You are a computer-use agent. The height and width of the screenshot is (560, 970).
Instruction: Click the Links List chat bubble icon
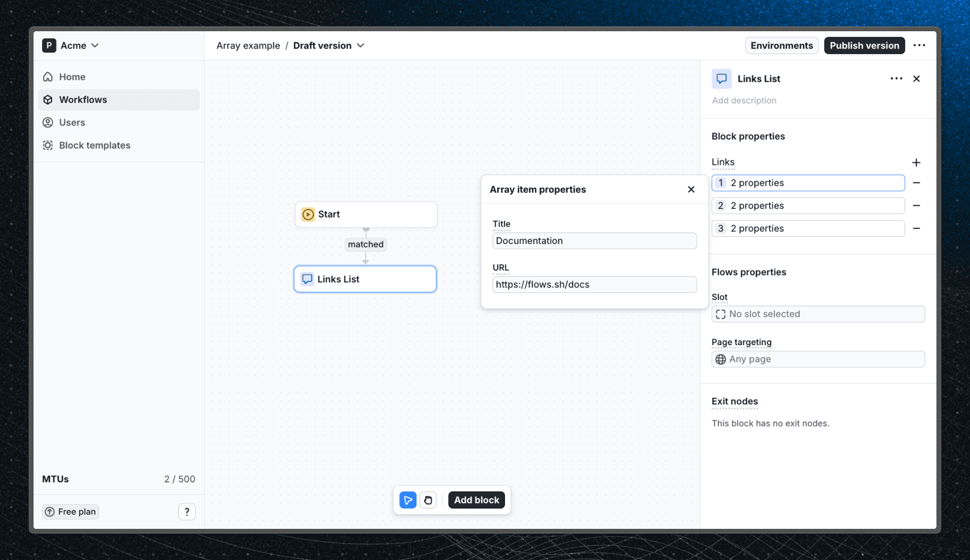point(722,79)
